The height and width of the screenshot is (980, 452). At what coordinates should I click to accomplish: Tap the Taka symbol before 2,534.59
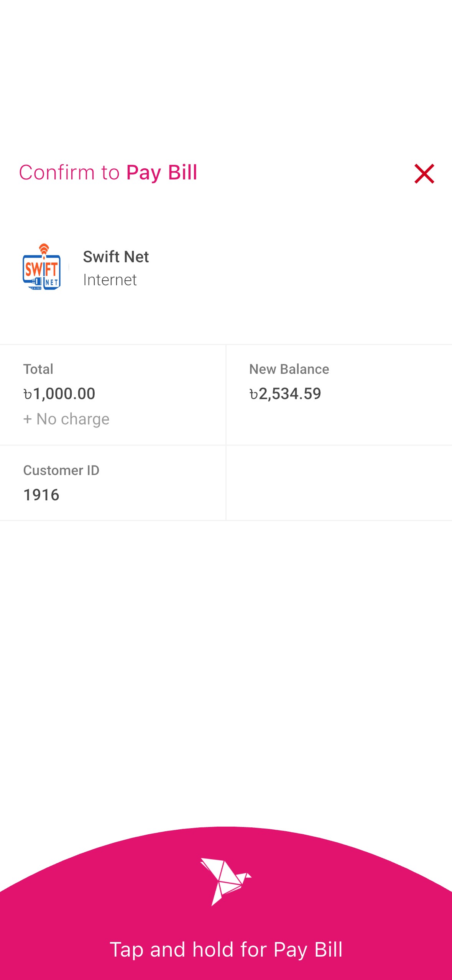pyautogui.click(x=253, y=394)
